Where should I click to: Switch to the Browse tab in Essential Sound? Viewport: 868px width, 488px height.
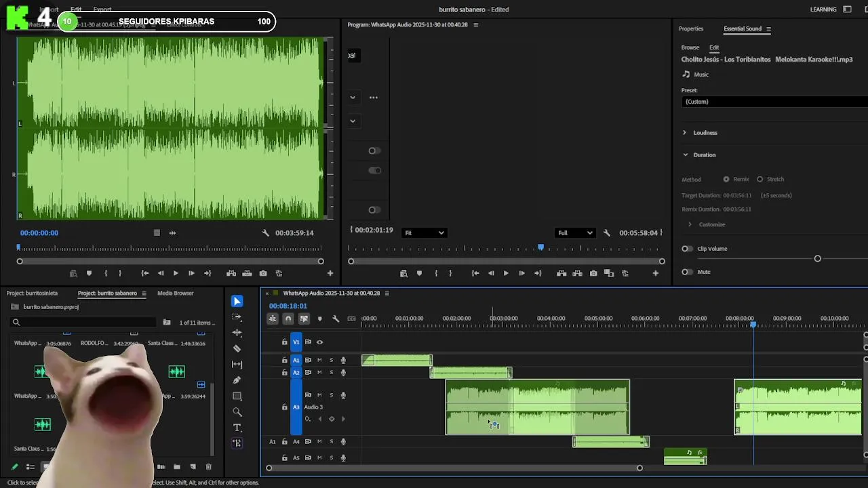coord(690,47)
